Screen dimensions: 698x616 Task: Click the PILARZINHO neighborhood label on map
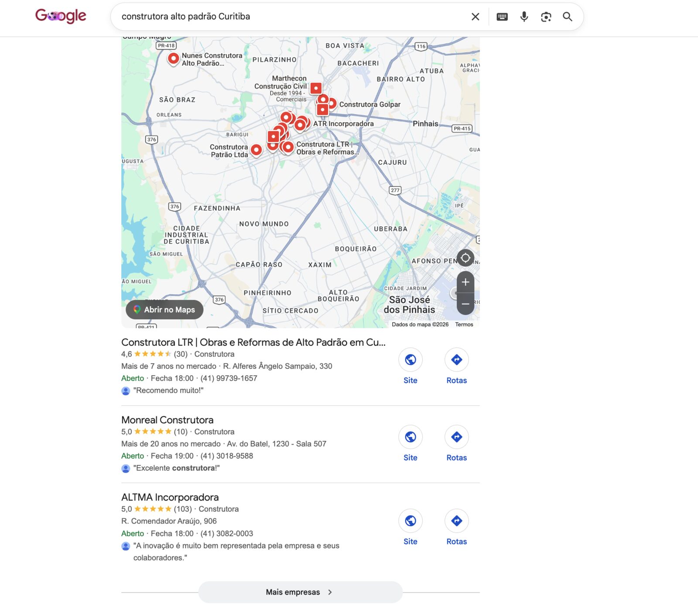[274, 60]
